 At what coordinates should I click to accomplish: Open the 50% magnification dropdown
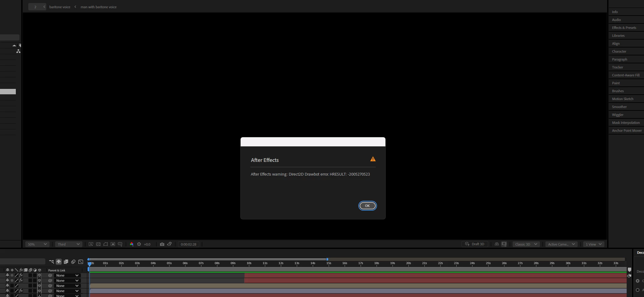click(x=37, y=244)
